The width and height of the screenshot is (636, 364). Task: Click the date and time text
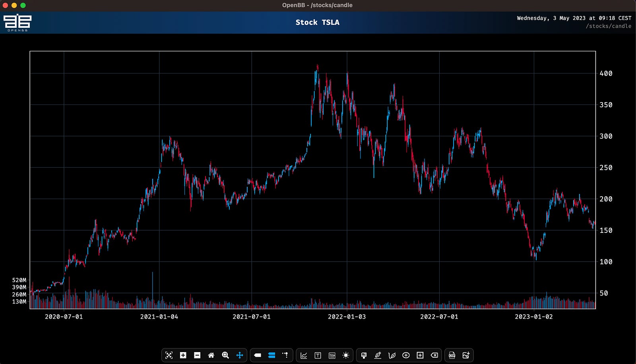click(x=574, y=18)
